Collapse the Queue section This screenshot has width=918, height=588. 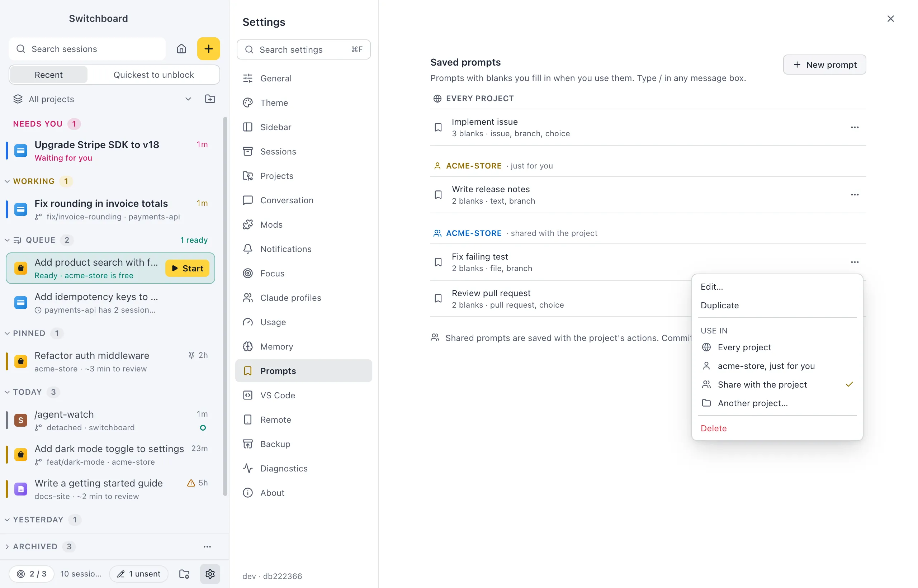point(7,240)
